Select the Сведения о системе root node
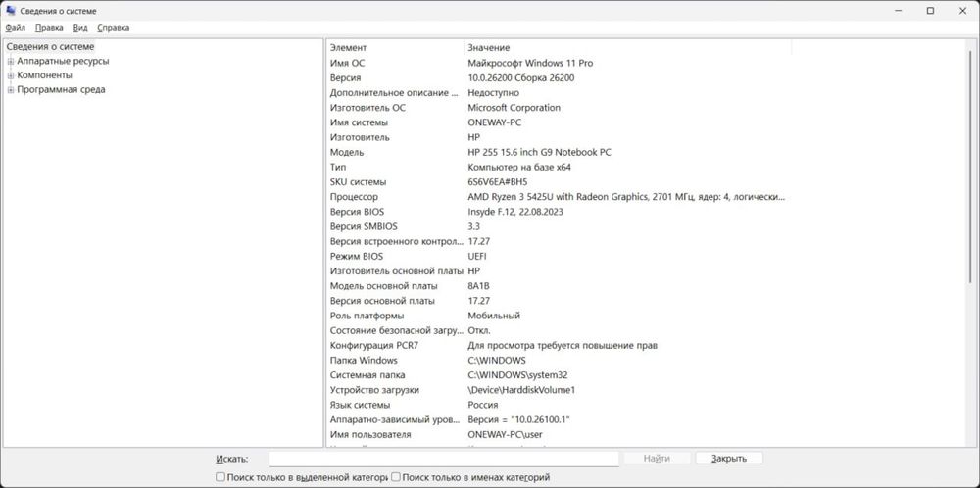980x488 pixels. point(51,46)
